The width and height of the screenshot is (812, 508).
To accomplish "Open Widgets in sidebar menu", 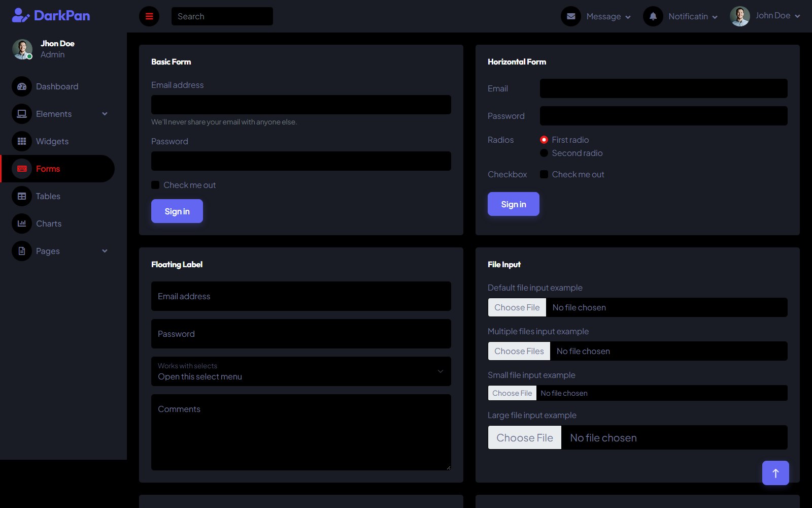I will [x=57, y=141].
